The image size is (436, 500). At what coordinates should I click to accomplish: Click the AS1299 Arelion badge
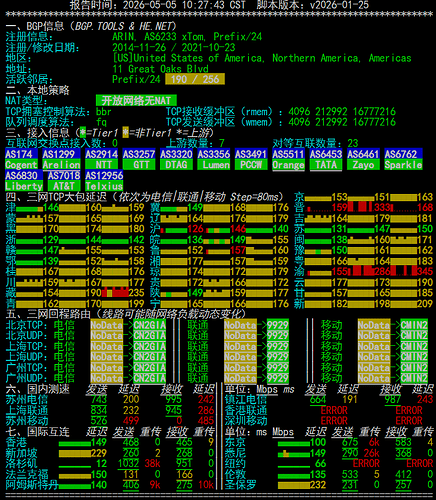(x=61, y=159)
